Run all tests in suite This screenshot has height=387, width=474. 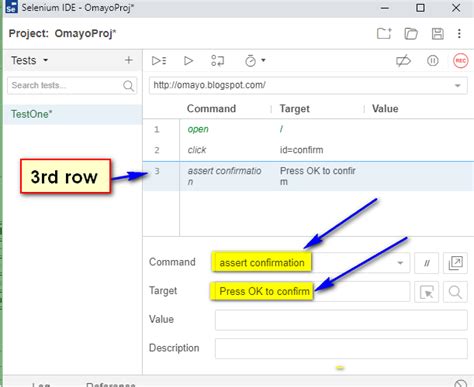click(159, 61)
